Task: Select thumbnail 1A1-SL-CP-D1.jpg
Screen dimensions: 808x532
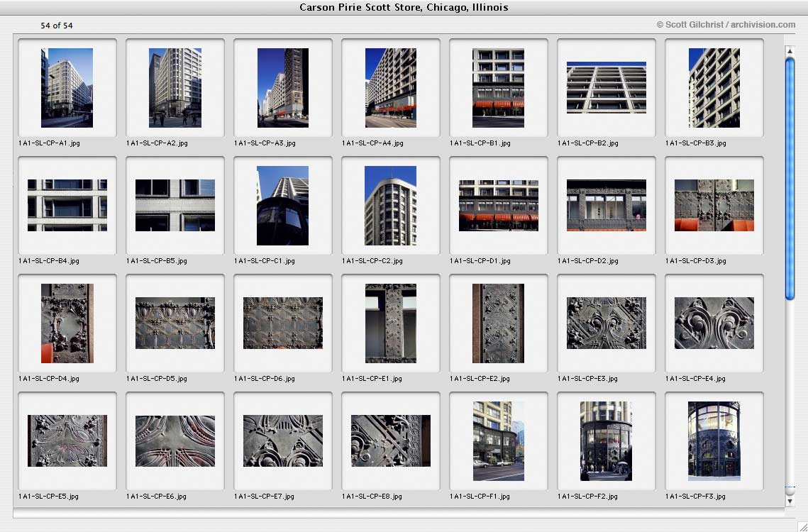Action: pyautogui.click(x=498, y=205)
